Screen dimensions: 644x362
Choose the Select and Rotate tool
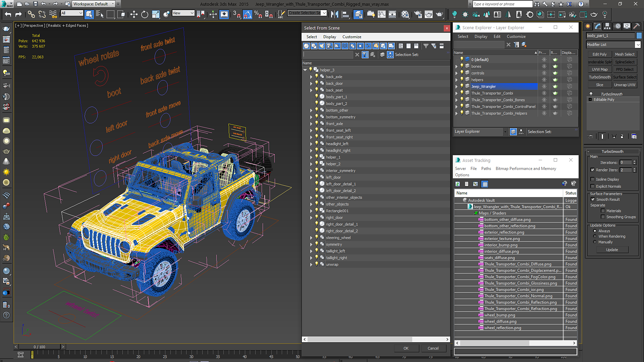click(x=145, y=14)
